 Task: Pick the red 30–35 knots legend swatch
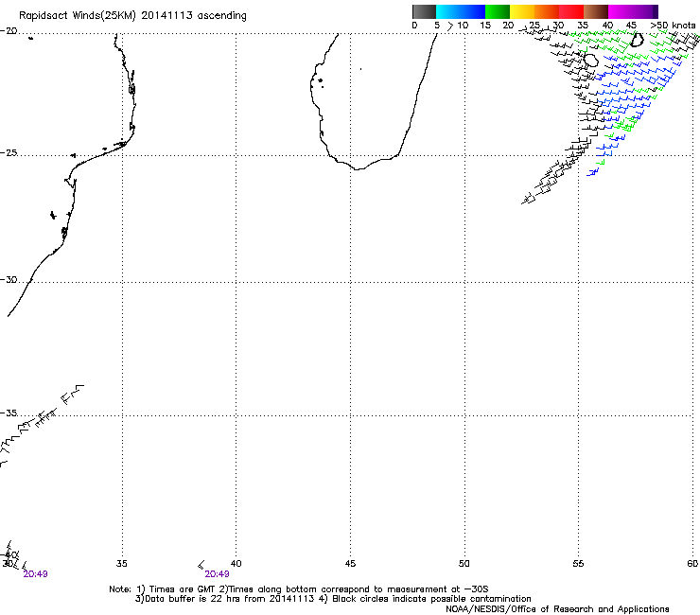point(571,11)
